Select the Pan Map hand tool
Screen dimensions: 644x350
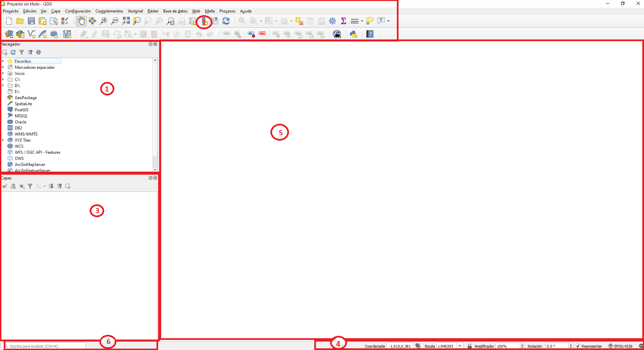[x=81, y=21]
